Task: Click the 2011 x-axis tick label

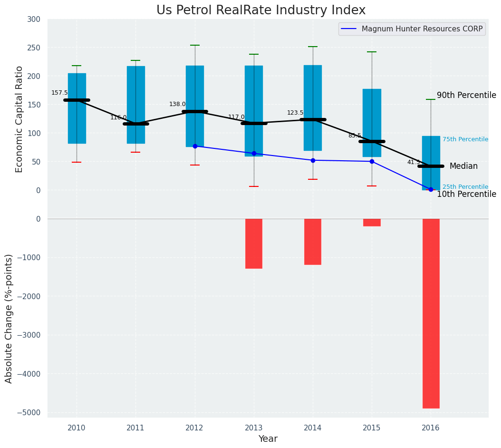Action: 135,428
